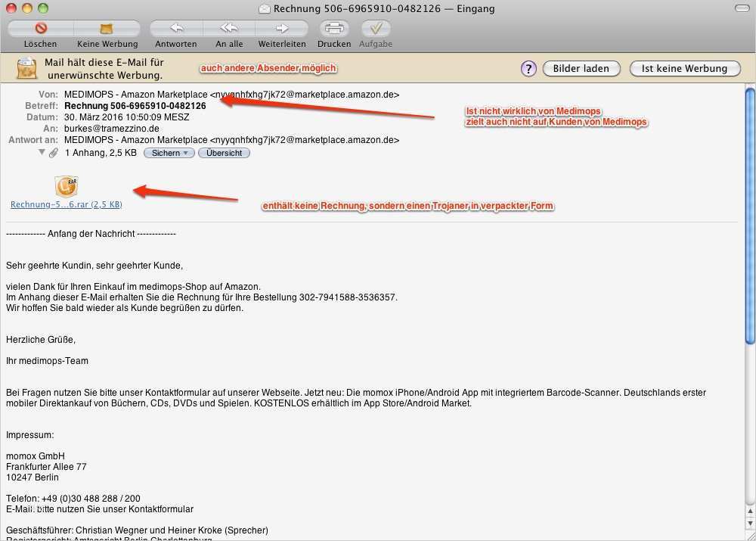Viewport: 756px width, 541px height.
Task: Click address line 'Frankfurter Allee 77'
Action: 46,467
